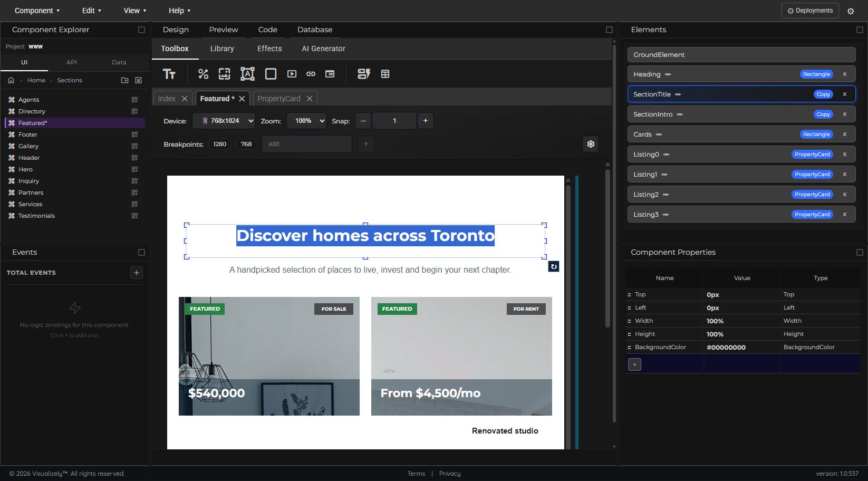Select the Rectangle tool
Image resolution: width=868 pixels, height=481 pixels.
[x=271, y=74]
